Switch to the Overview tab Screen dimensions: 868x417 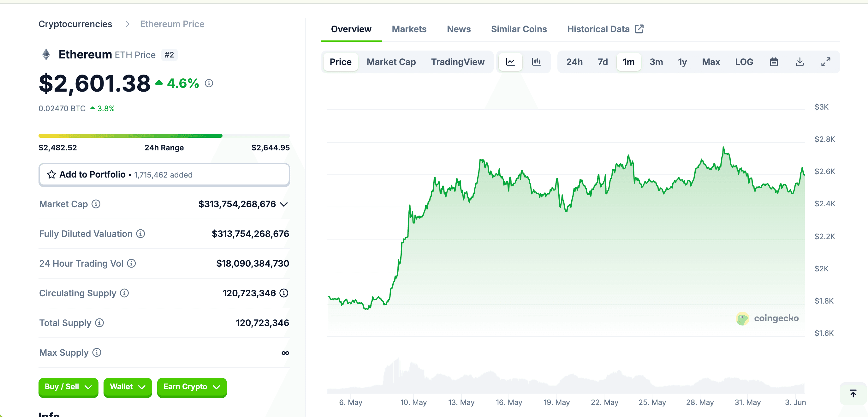(x=351, y=29)
